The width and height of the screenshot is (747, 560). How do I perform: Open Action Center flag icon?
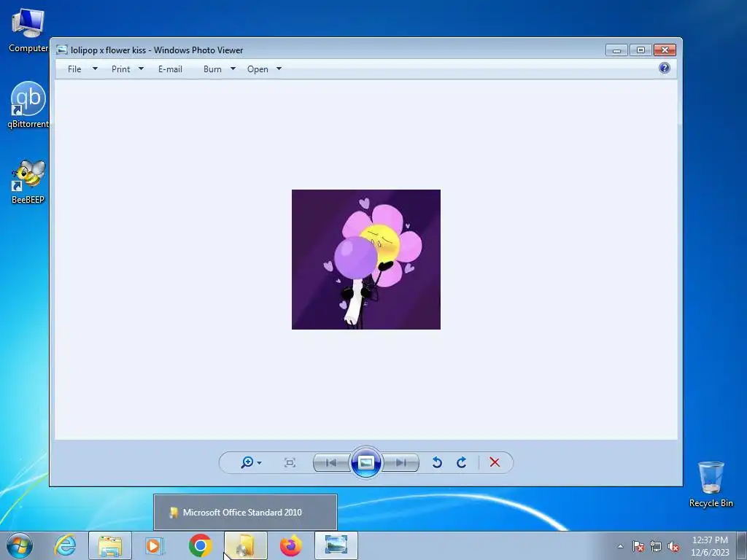pyautogui.click(x=638, y=546)
